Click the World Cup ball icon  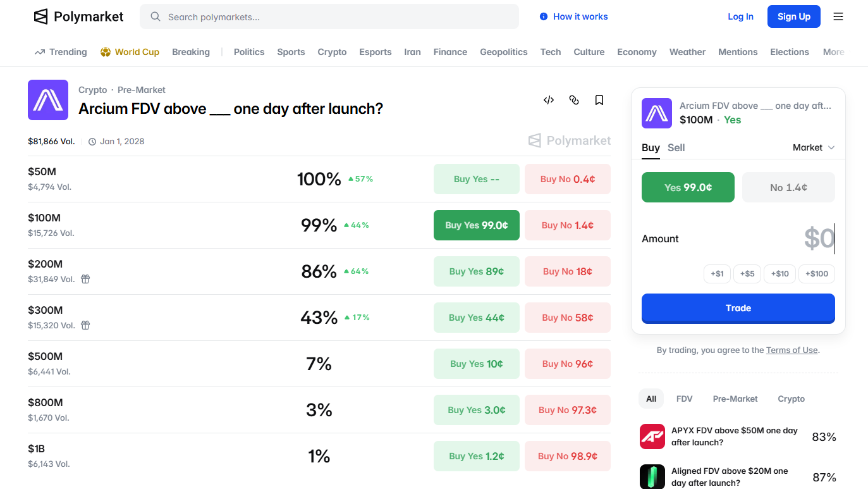(106, 52)
